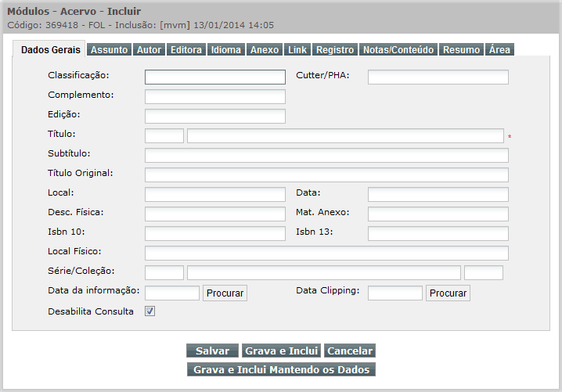Viewport: 562px width, 392px height.
Task: Switch to the Dados Gerais tab
Action: pos(49,49)
